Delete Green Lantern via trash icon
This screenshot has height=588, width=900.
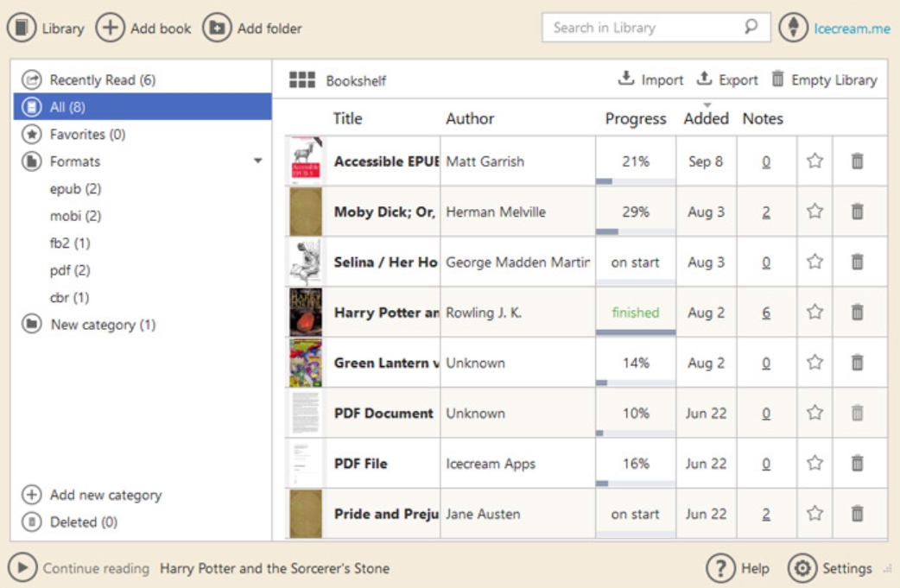(x=857, y=363)
